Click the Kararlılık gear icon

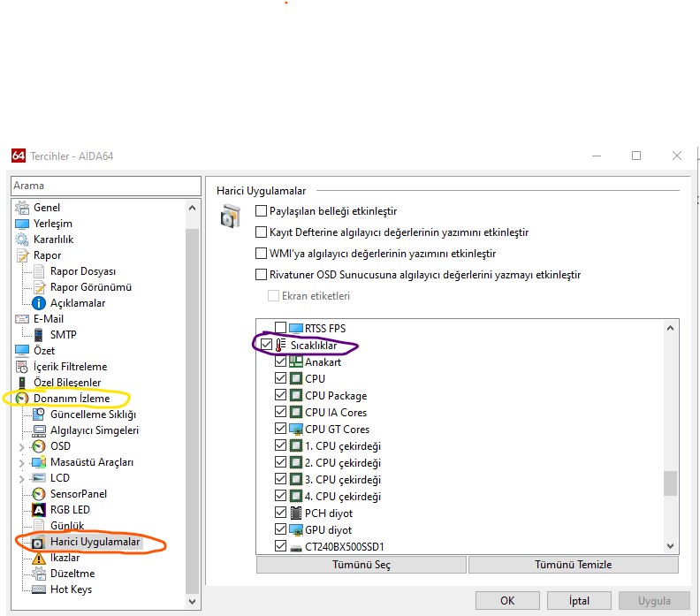point(22,240)
